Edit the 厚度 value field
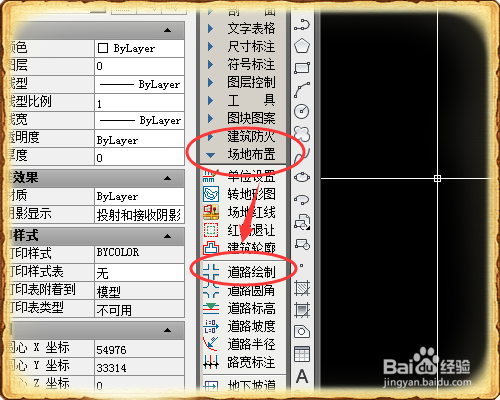Image resolution: width=500 pixels, height=400 pixels. 139,157
